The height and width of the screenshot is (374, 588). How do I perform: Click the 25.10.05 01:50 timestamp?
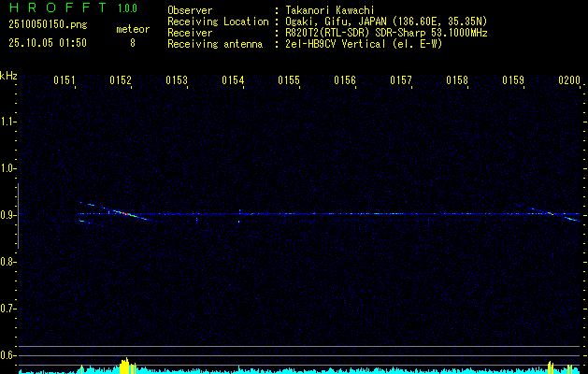click(x=47, y=43)
